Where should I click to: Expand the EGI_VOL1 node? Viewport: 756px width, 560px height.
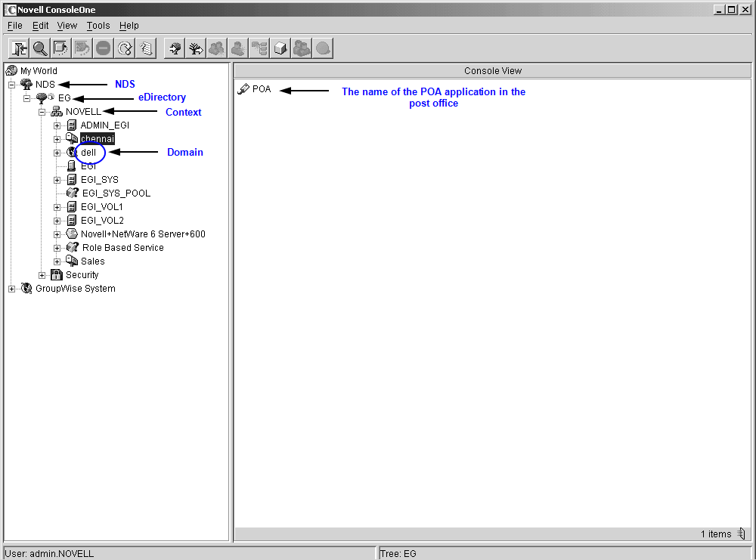point(57,207)
